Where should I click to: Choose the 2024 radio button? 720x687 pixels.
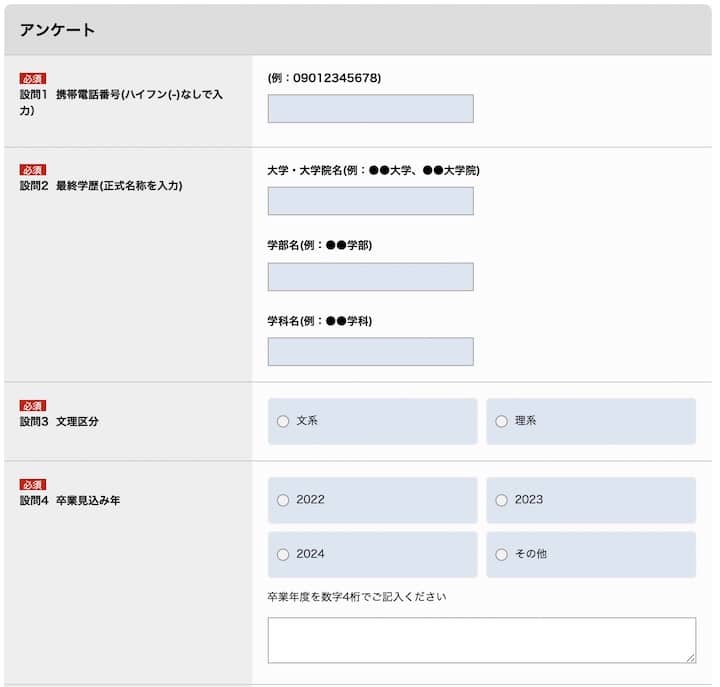(x=283, y=554)
